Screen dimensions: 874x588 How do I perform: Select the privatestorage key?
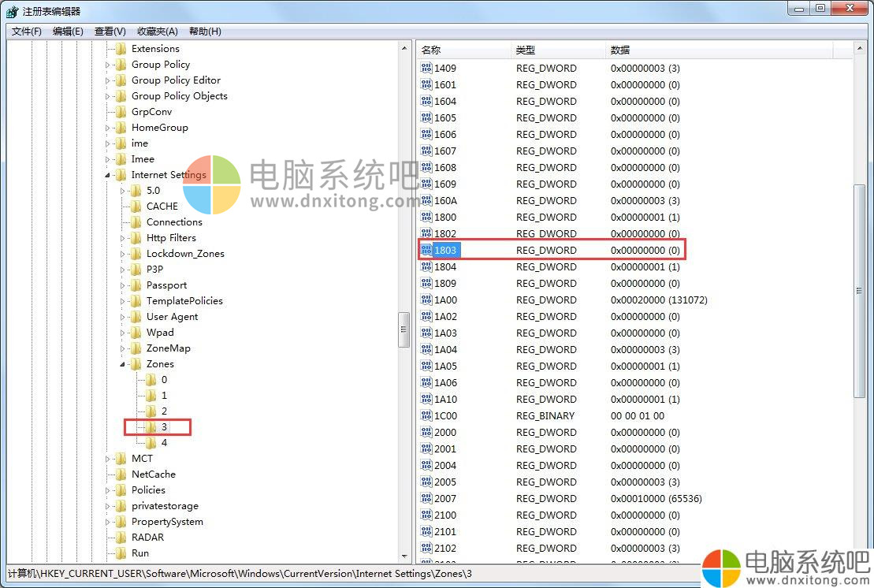pos(165,506)
